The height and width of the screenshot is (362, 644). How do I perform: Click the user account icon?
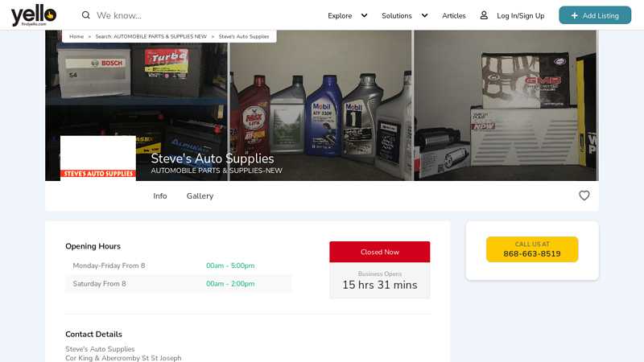pos(484,15)
